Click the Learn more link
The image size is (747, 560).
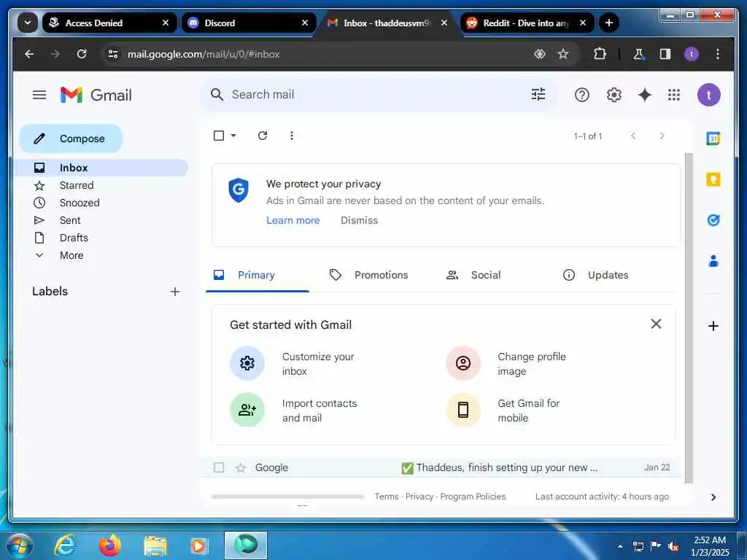click(x=293, y=220)
